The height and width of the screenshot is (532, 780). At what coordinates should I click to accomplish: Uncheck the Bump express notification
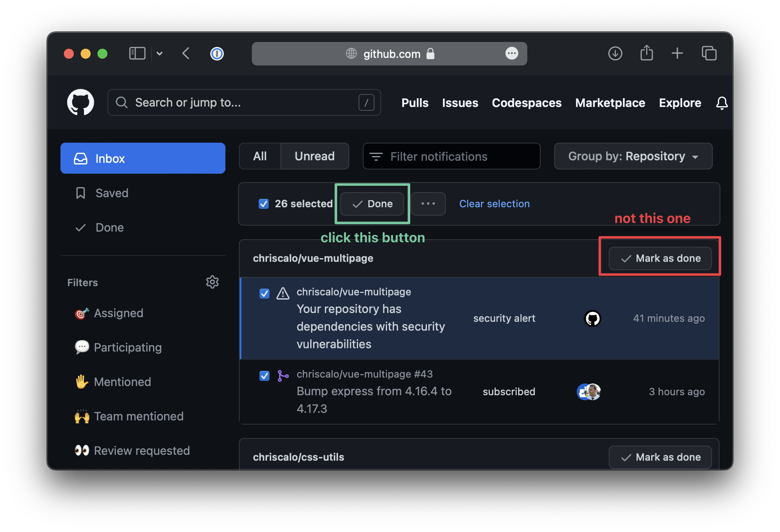click(x=264, y=376)
